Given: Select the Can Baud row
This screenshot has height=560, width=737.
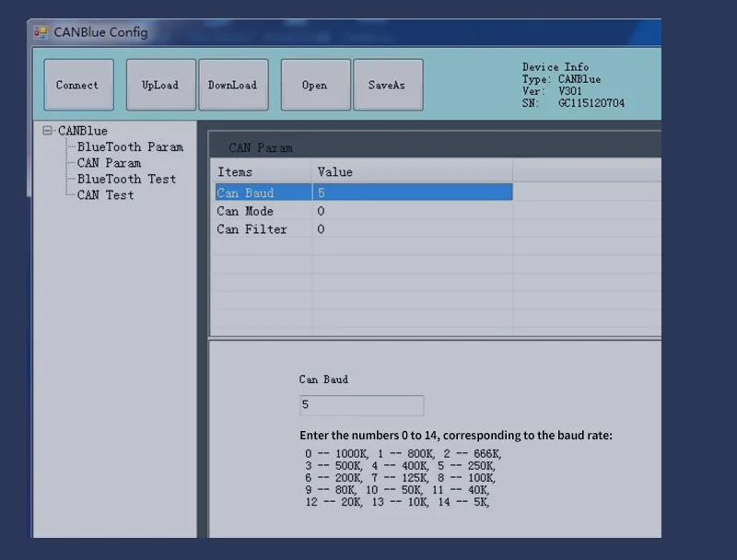Looking at the screenshot, I should click(x=364, y=192).
